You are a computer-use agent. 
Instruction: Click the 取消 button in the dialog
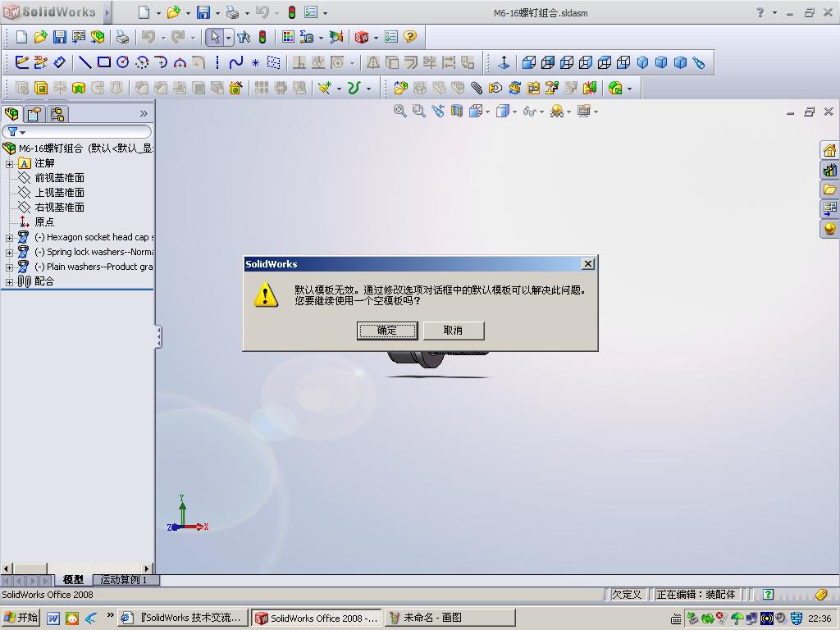(x=453, y=331)
